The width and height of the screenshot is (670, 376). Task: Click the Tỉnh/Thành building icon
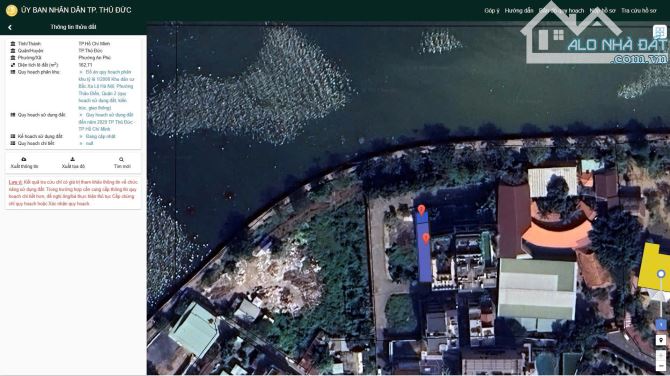coord(13,44)
